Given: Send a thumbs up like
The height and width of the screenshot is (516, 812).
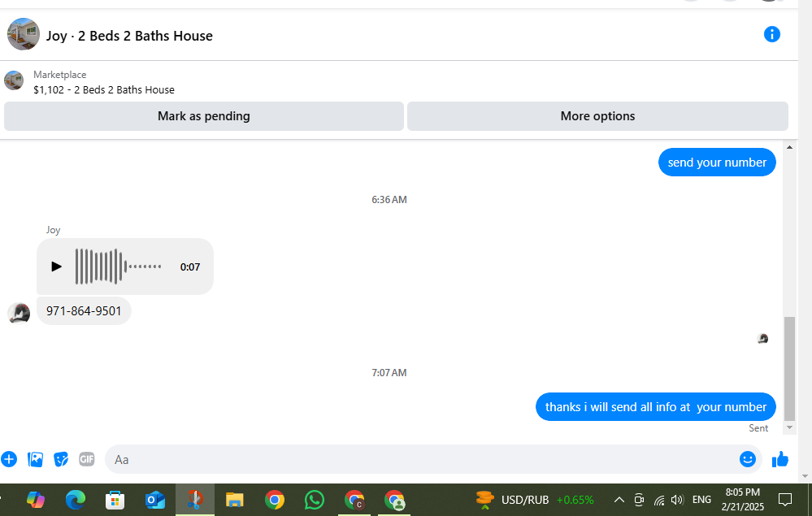Looking at the screenshot, I should point(779,459).
